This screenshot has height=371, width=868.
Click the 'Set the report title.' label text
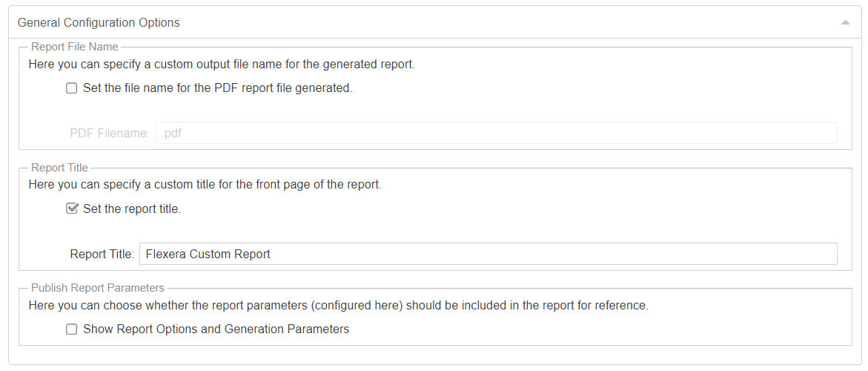click(x=132, y=209)
